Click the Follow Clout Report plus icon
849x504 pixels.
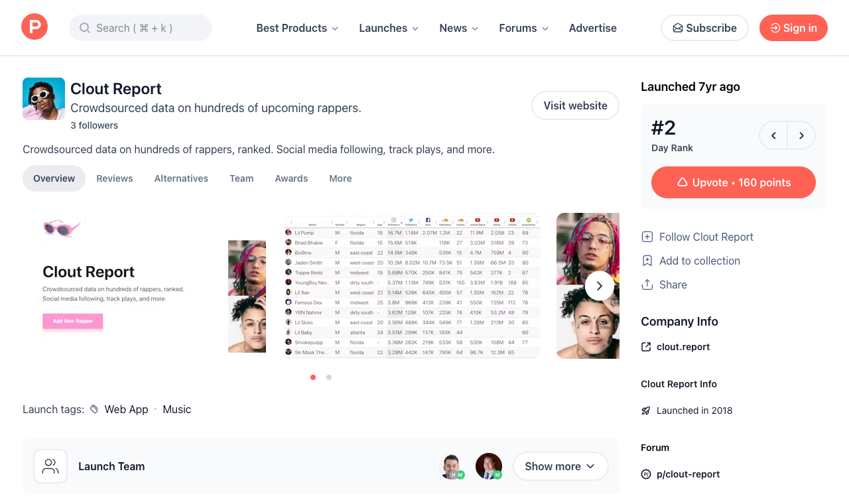click(647, 237)
